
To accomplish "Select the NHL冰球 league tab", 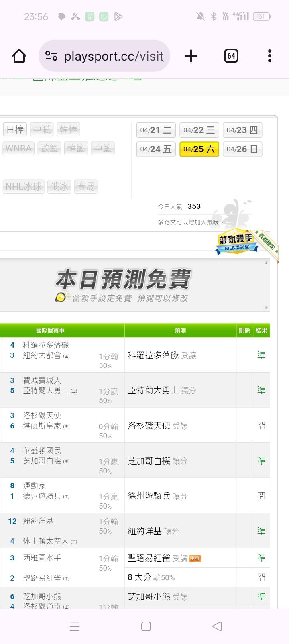I will tap(24, 186).
